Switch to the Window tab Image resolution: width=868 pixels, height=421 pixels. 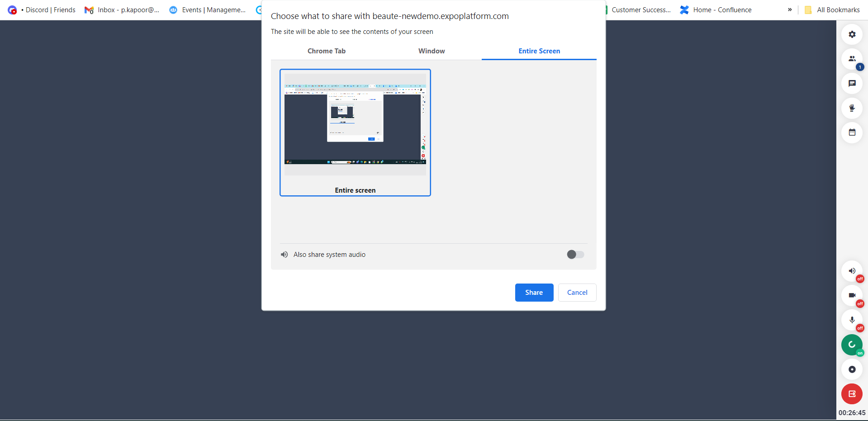[x=432, y=51]
